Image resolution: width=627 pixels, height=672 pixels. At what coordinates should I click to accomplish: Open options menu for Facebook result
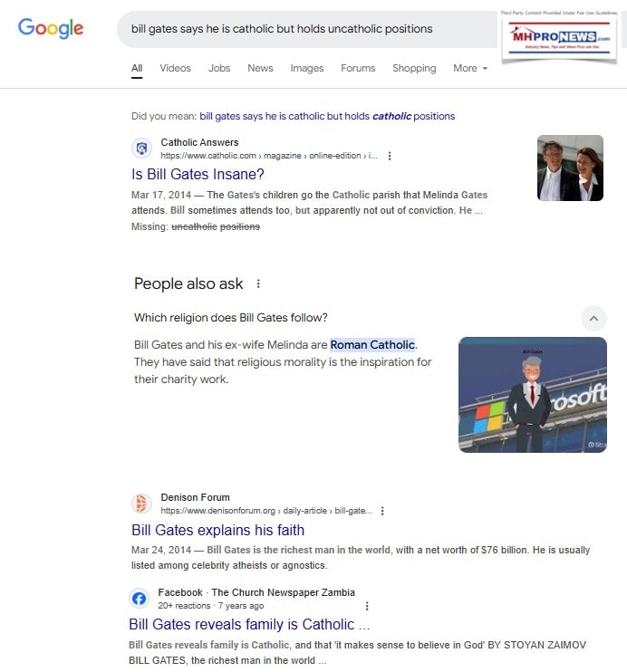(367, 606)
